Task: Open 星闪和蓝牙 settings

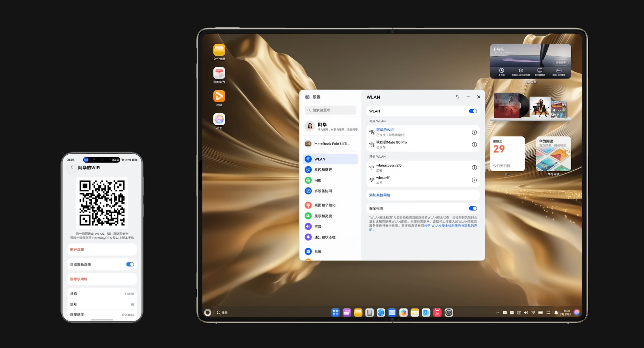Action: click(x=330, y=170)
